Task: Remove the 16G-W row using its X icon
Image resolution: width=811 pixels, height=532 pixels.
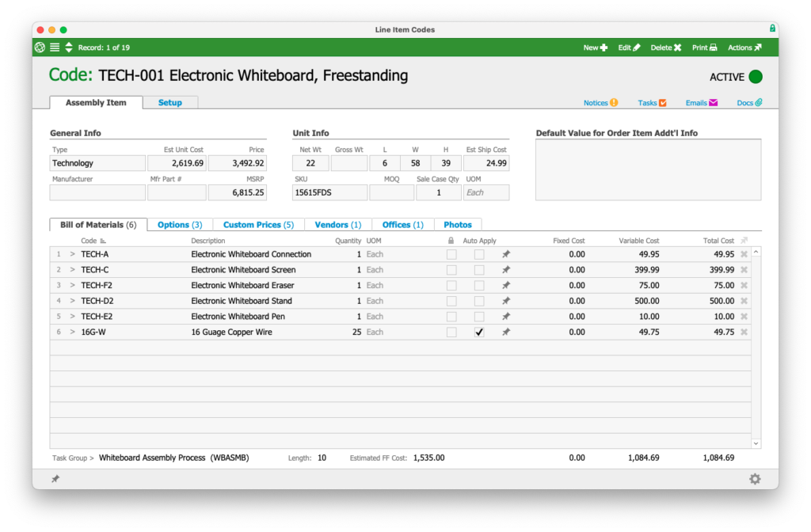Action: (743, 332)
